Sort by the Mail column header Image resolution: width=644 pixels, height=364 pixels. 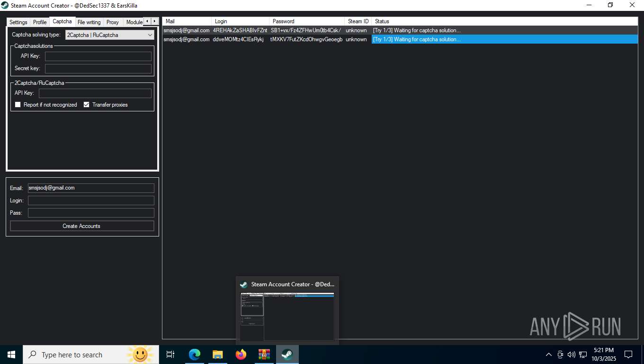[187, 21]
